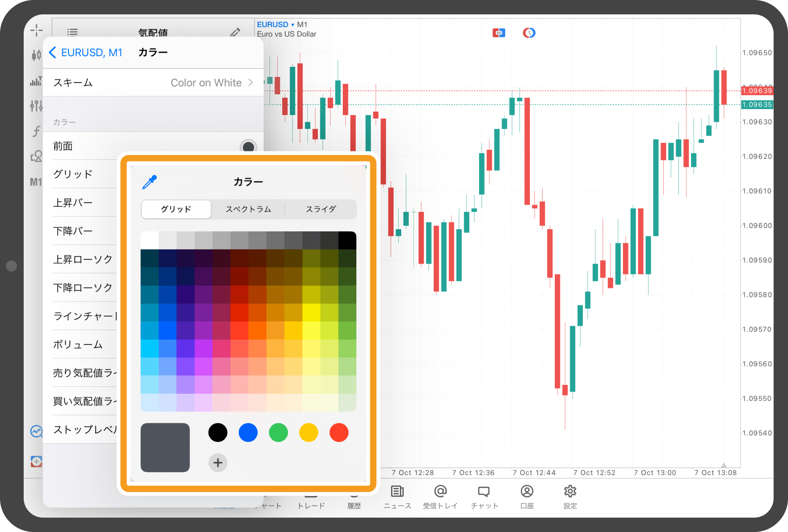Viewport: 788px width, 532px height.
Task: Open the indicators function icon
Action: (x=36, y=132)
